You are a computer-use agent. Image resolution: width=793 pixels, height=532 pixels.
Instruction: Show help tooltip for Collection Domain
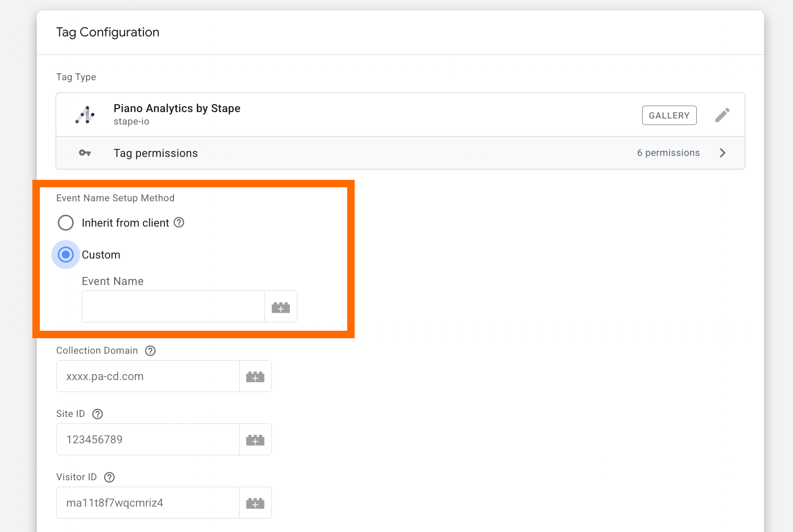pos(150,351)
